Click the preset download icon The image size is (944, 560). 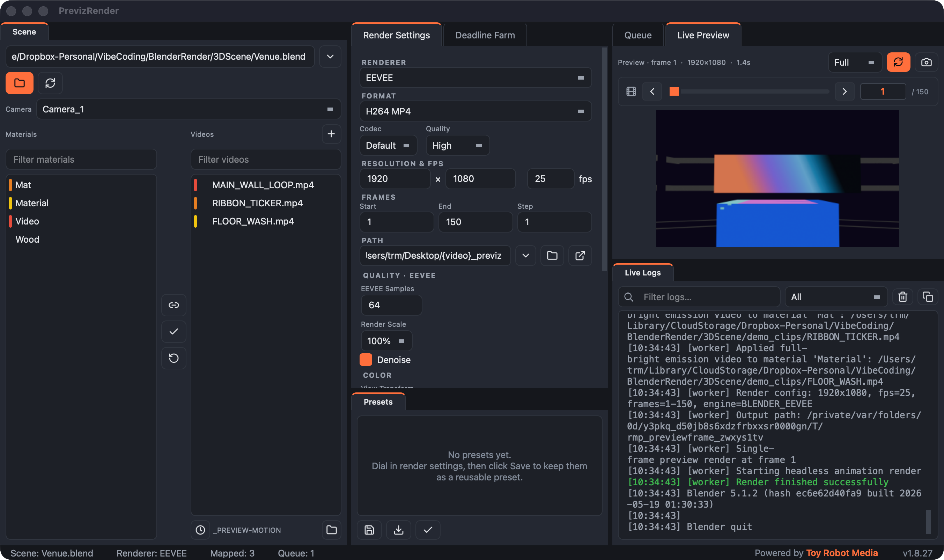click(398, 530)
